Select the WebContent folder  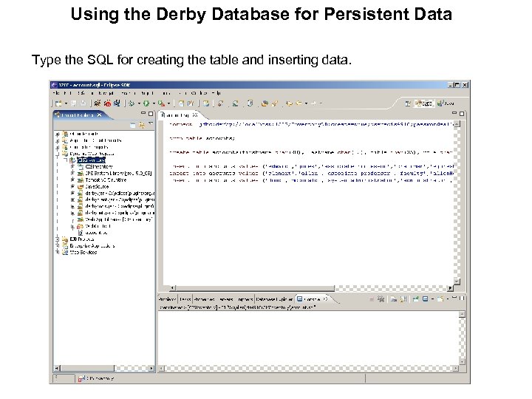pos(98,226)
